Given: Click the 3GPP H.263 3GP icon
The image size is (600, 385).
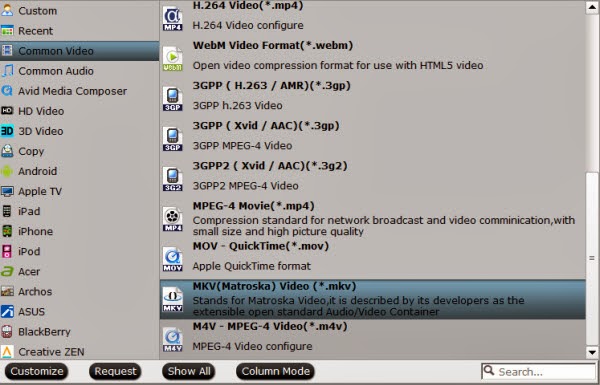Looking at the screenshot, I should tap(173, 99).
